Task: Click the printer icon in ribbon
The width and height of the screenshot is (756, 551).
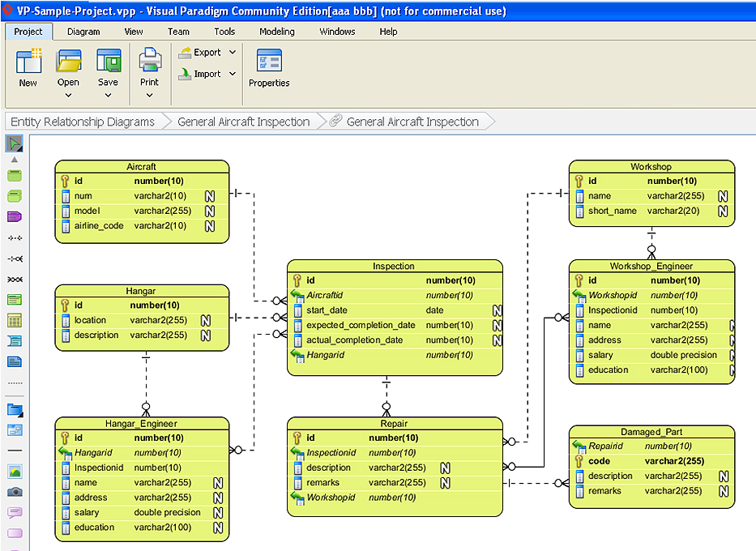Action: tap(150, 62)
